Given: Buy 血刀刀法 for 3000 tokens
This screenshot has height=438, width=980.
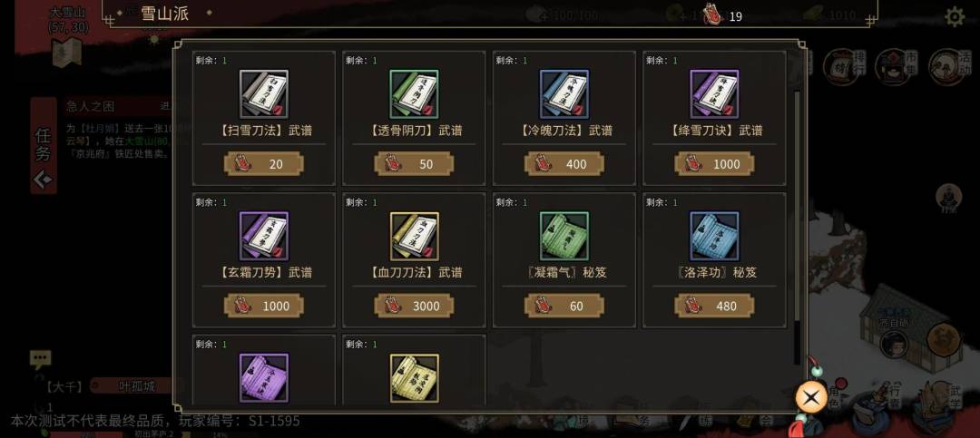Looking at the screenshot, I should click(414, 306).
